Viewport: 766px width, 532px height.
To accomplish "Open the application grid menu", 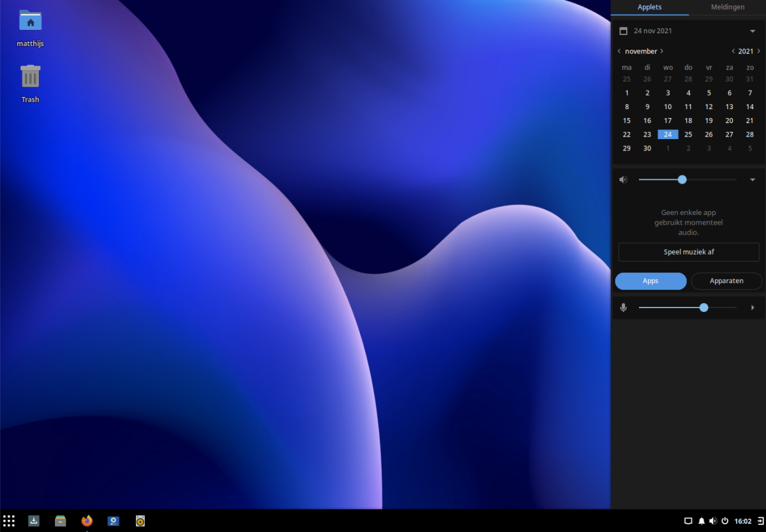I will click(x=9, y=521).
